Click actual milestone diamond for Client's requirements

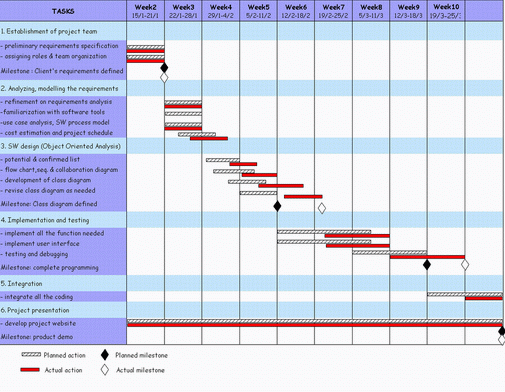(164, 78)
